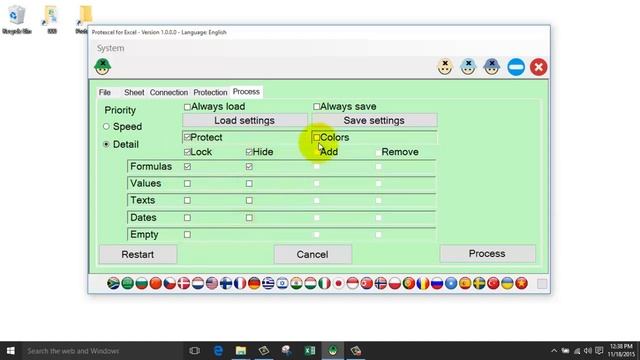Click the Save settings button

click(x=374, y=120)
